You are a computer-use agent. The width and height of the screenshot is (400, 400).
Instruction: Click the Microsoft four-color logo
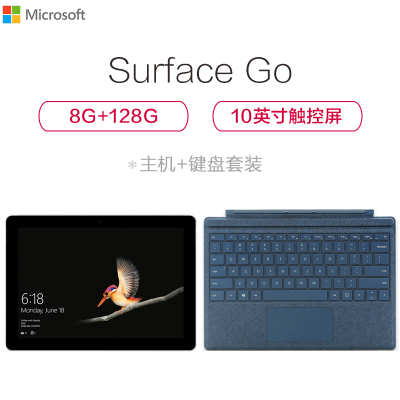point(12,15)
